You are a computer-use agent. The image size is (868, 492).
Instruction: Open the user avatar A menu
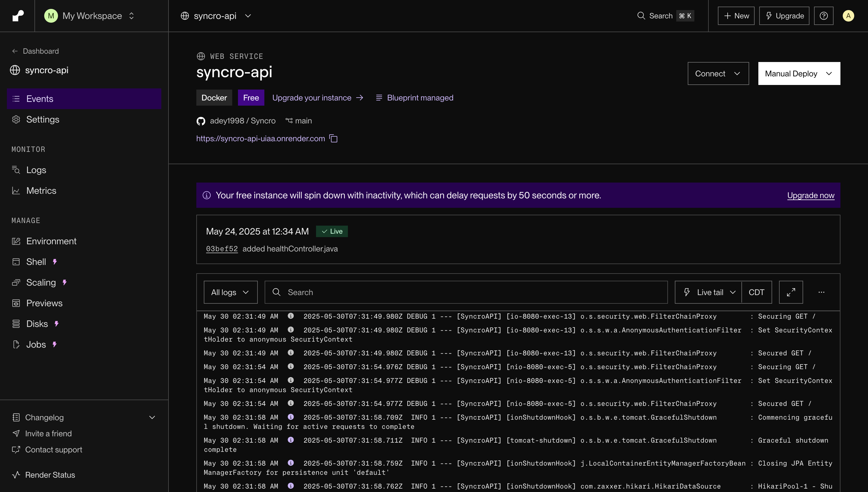(x=848, y=16)
